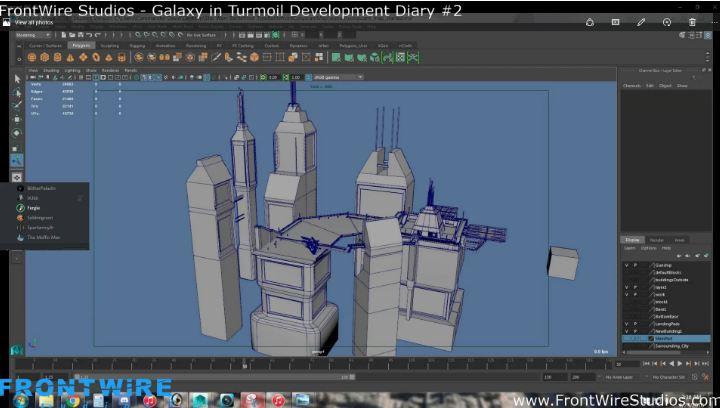The image size is (720, 408).
Task: Click the Photos rotate icon
Action: tap(666, 21)
